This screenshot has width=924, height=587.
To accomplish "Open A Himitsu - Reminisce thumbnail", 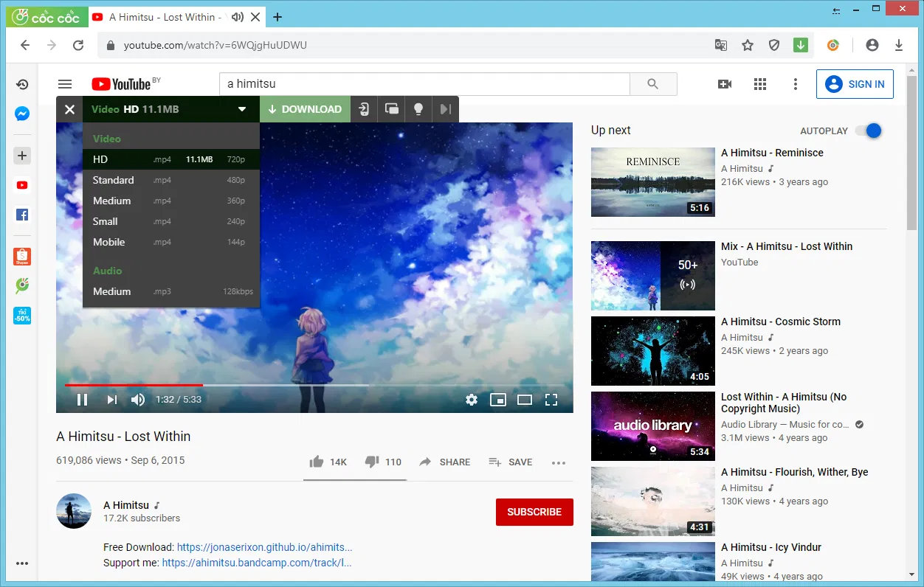I will (x=653, y=182).
